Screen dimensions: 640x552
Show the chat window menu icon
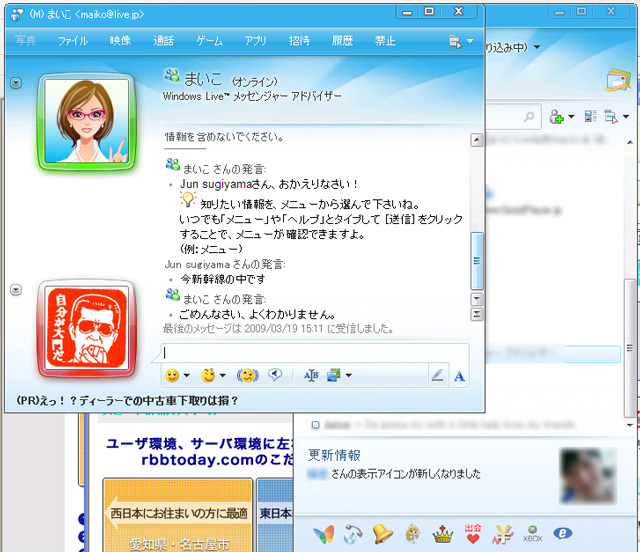tap(455, 41)
